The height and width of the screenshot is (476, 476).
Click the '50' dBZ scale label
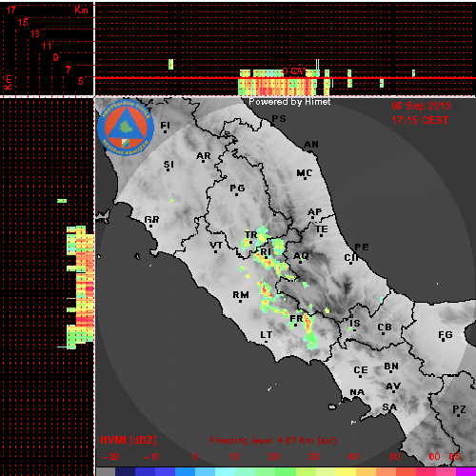tap(394, 457)
